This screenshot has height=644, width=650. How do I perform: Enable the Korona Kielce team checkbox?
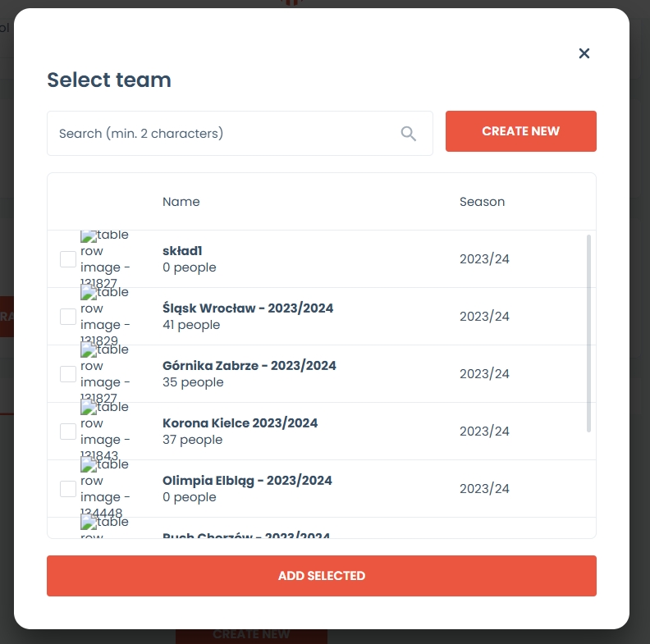tap(68, 432)
